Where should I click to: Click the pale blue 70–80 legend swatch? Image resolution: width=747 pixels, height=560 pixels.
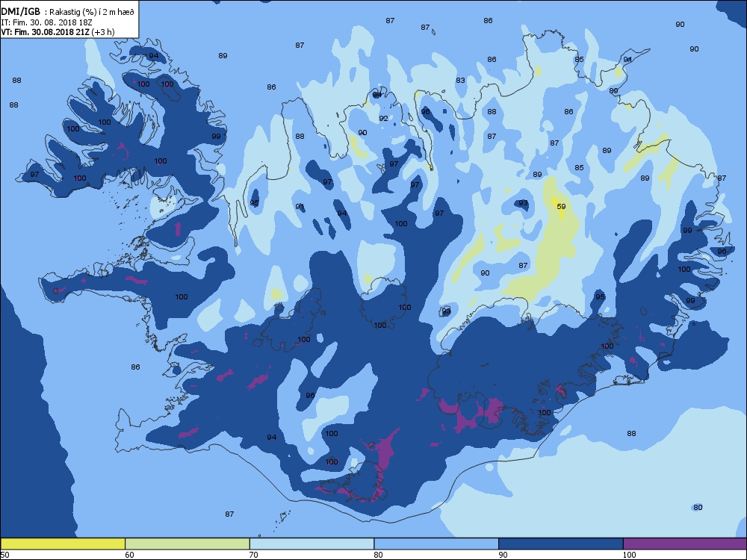tap(311, 544)
